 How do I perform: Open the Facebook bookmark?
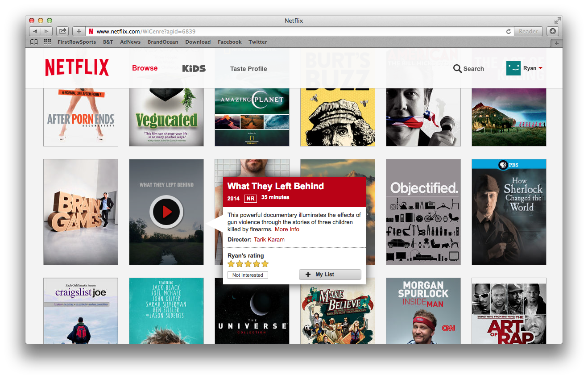pos(230,42)
